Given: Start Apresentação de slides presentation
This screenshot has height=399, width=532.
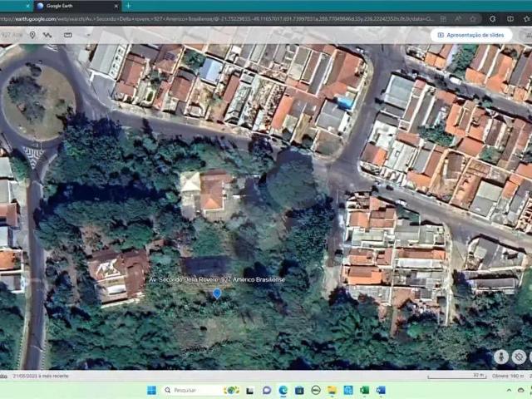Looking at the screenshot, I should coord(471,35).
